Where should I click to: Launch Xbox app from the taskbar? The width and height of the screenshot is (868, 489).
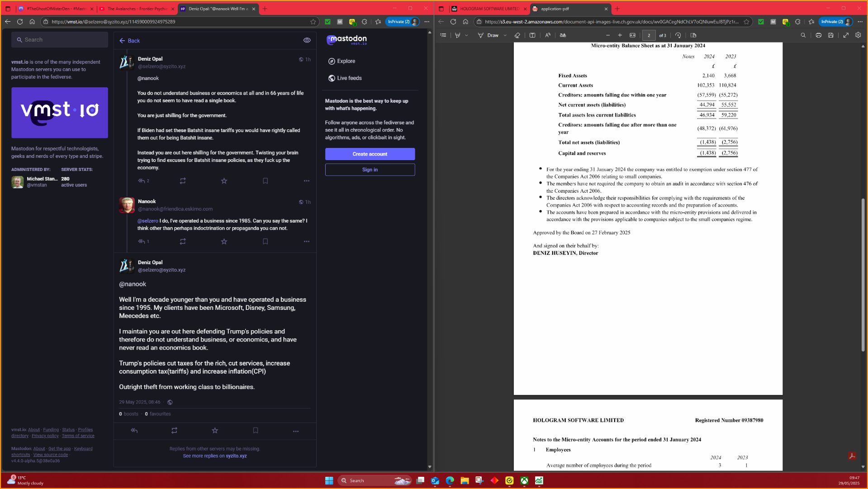524,480
